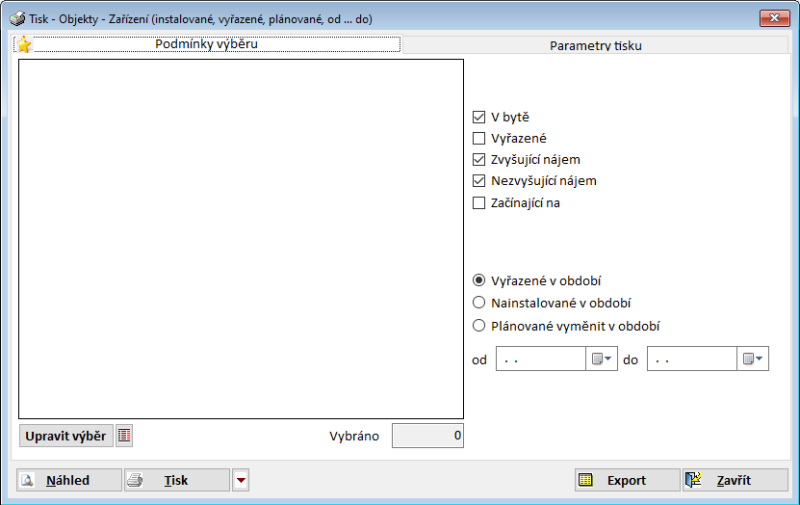Image resolution: width=800 pixels, height=505 pixels.
Task: Open print preview with Náhled button
Action: 69,480
